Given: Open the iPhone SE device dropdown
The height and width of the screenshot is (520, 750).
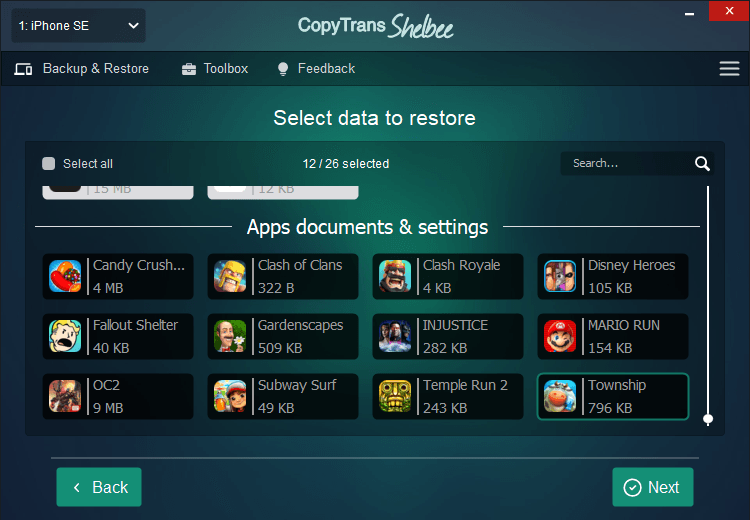Looking at the screenshot, I should point(78,26).
